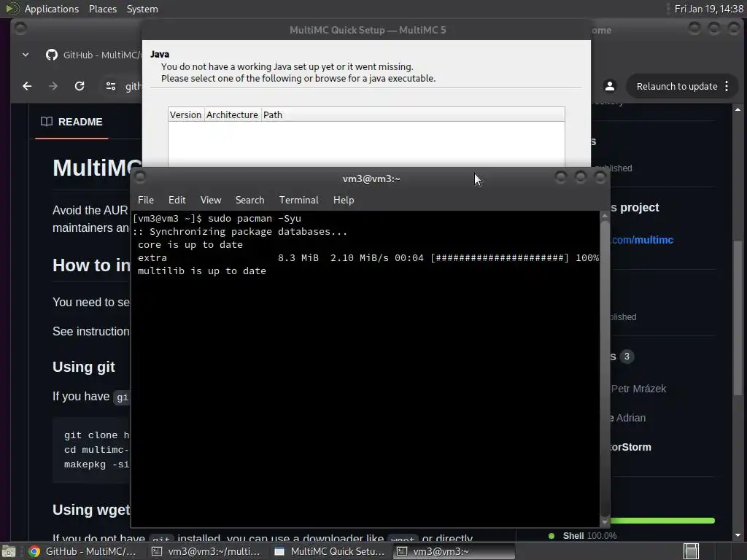Click the clock showing Fri Jan 19, 14:38
The height and width of the screenshot is (560, 747).
(708, 9)
